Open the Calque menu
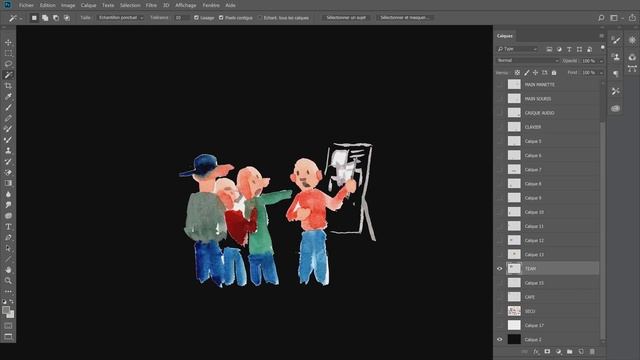This screenshot has height=360, width=640. pos(88,5)
